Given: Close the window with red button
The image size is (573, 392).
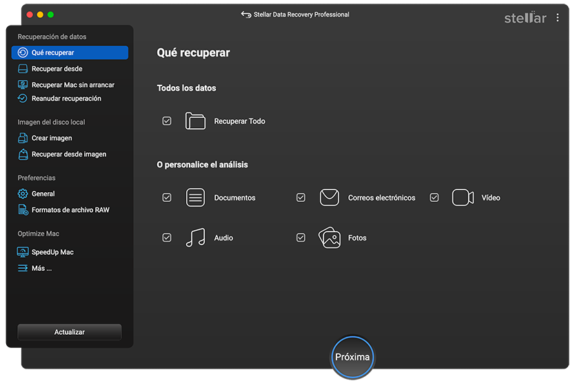Looking at the screenshot, I should click(30, 14).
